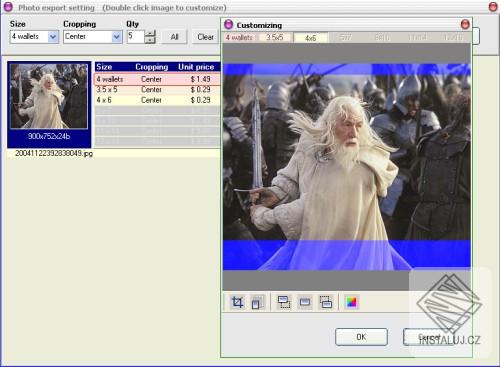Open the Size dropdown showing 4 wallets
The width and height of the screenshot is (500, 367).
(x=53, y=37)
